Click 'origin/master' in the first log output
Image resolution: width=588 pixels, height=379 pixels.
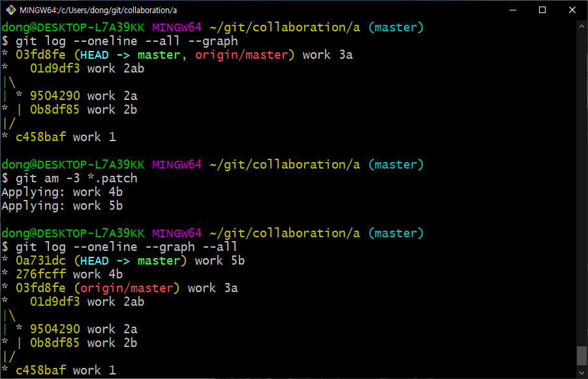click(x=241, y=55)
